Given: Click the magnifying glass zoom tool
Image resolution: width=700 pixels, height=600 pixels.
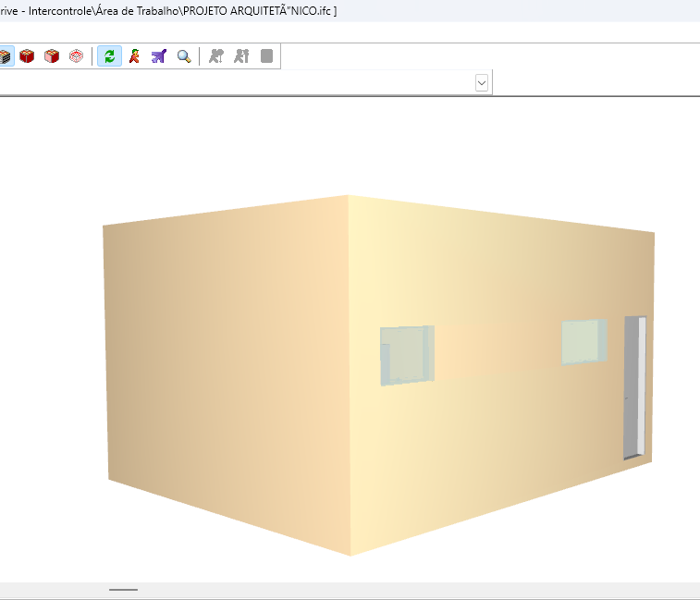Looking at the screenshot, I should (184, 56).
